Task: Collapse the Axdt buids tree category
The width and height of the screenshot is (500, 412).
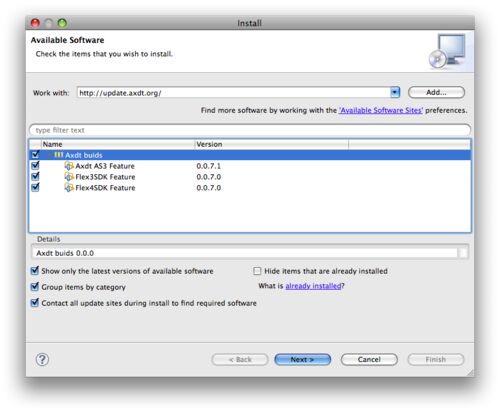Action: pos(49,155)
